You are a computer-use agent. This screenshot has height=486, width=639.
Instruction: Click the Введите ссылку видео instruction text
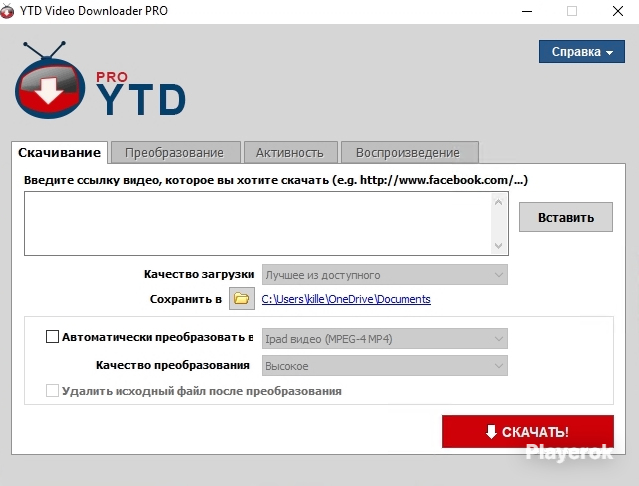coord(276,180)
